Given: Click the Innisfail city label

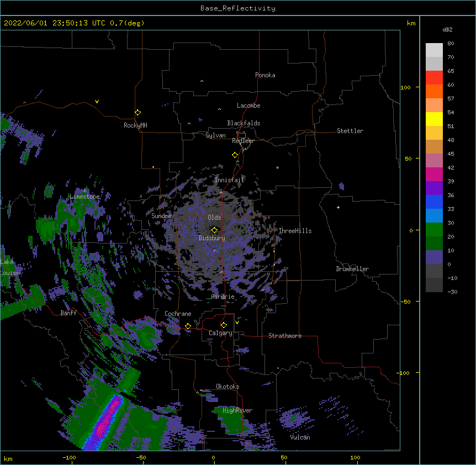Looking at the screenshot, I should pos(230,180).
